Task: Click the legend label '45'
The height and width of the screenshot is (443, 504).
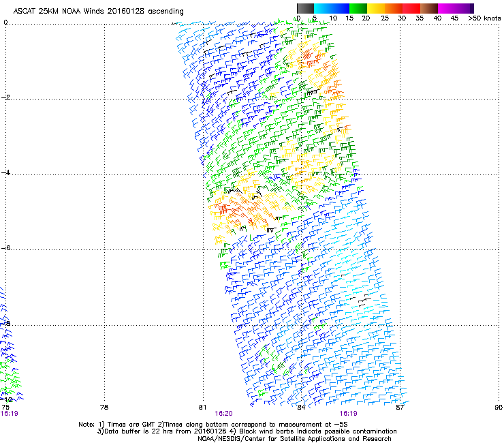Action: [454, 18]
